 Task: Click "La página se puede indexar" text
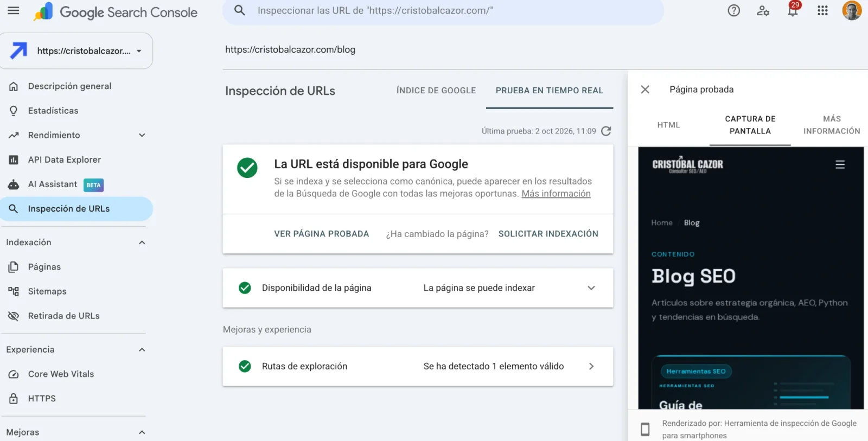click(479, 288)
